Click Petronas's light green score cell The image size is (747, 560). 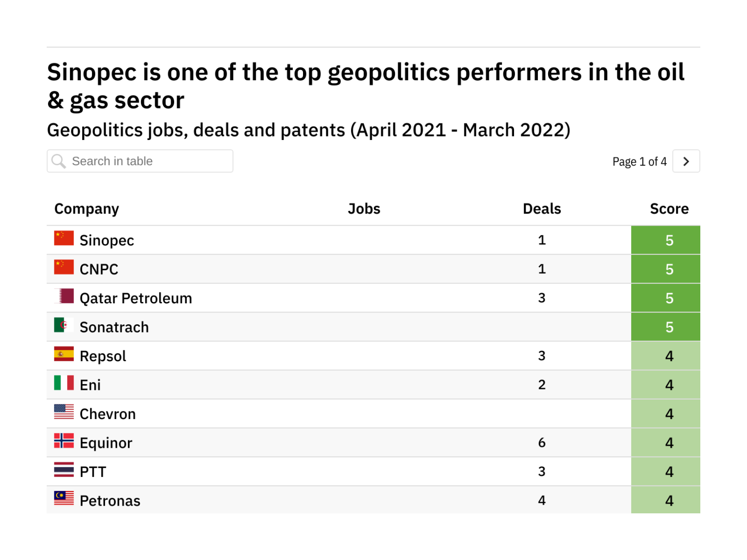[x=665, y=500]
